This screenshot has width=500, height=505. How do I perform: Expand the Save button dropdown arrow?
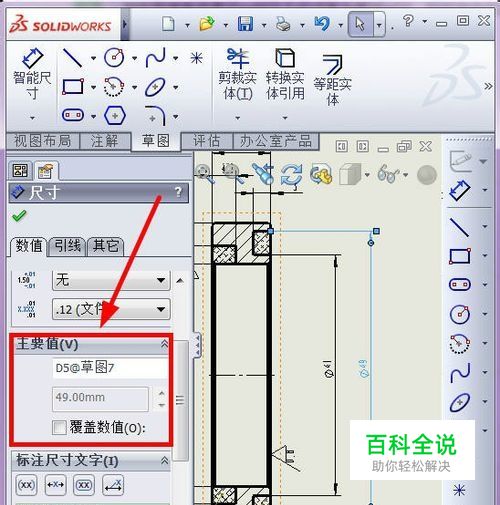(264, 25)
